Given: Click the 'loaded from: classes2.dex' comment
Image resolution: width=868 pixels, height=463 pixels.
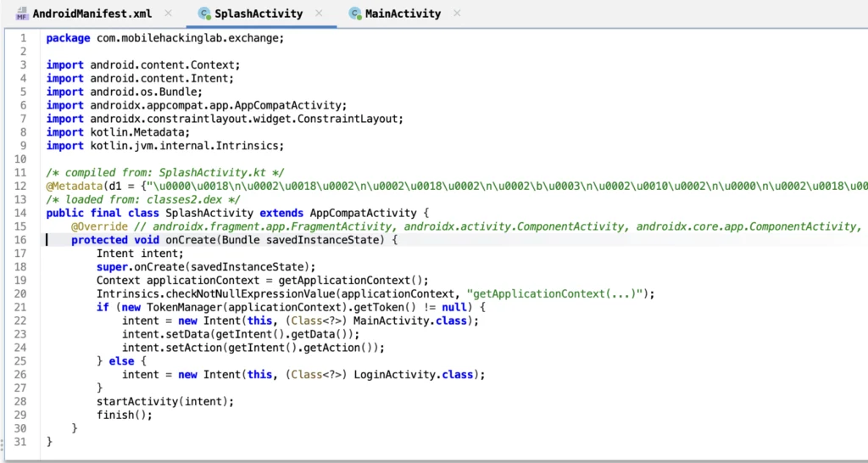Looking at the screenshot, I should [x=143, y=200].
